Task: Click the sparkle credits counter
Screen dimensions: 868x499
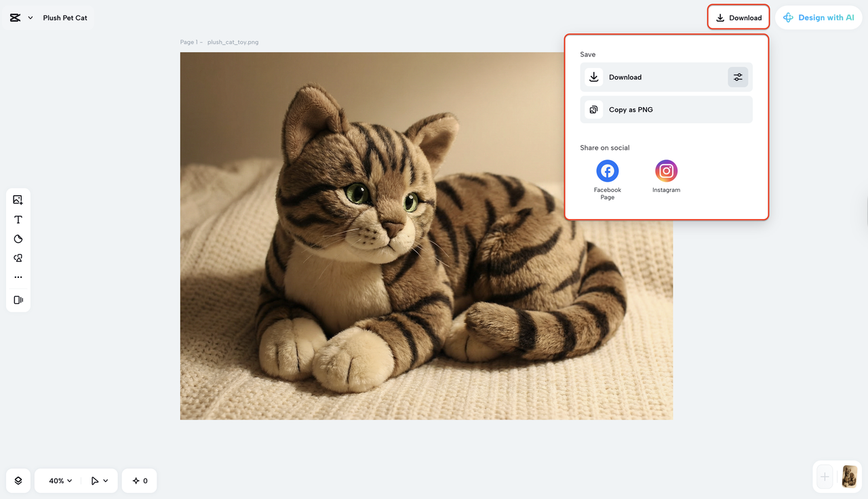Action: pyautogui.click(x=139, y=480)
